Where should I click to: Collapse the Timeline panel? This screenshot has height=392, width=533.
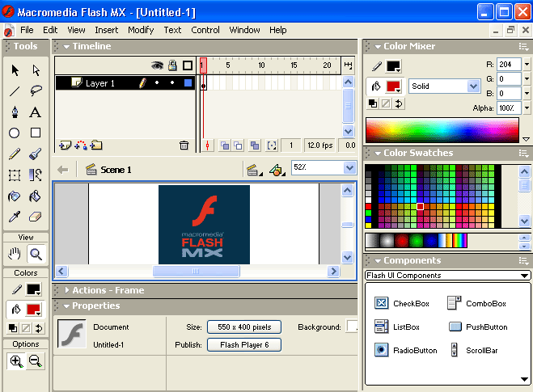pyautogui.click(x=66, y=47)
